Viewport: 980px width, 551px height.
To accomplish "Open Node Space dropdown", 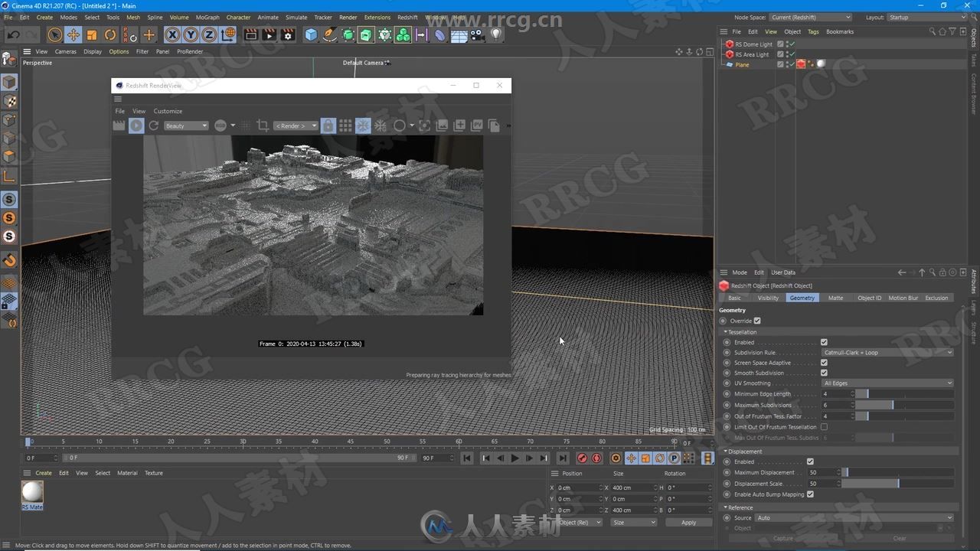I will 810,17.
